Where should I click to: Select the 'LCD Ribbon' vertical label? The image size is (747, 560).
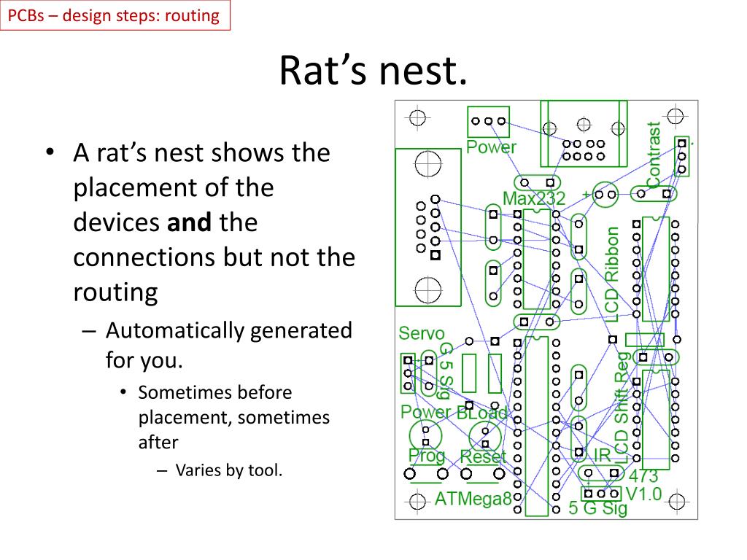(x=611, y=274)
